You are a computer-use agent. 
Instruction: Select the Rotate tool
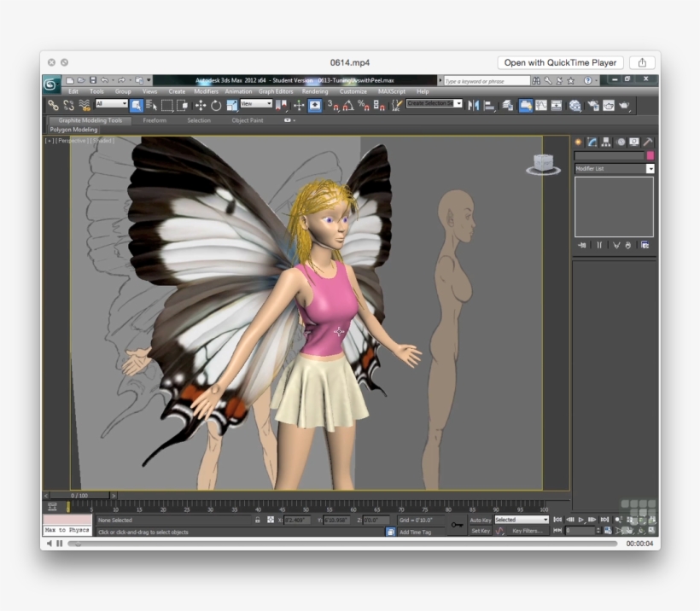click(216, 104)
